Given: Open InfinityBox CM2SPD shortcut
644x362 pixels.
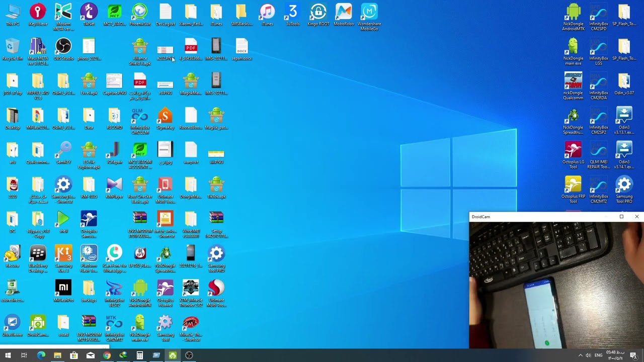Looking at the screenshot, I should point(599,17).
